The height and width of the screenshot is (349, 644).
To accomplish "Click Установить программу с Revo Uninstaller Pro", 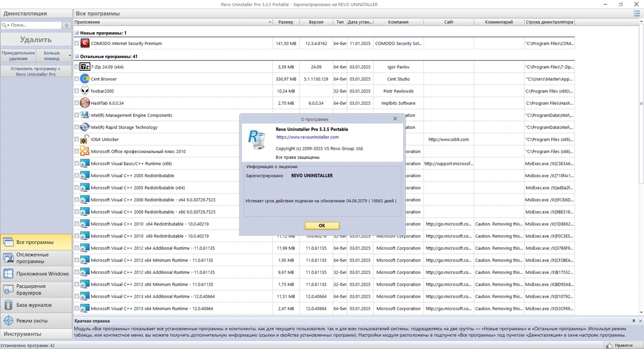I will coord(36,71).
